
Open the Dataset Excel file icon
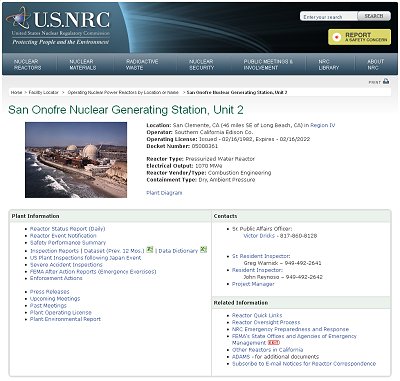click(150, 250)
